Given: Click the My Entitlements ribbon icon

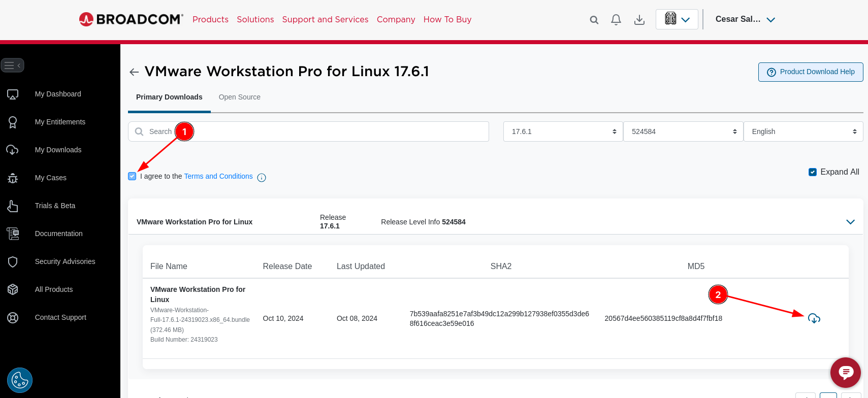Looking at the screenshot, I should click(x=13, y=122).
